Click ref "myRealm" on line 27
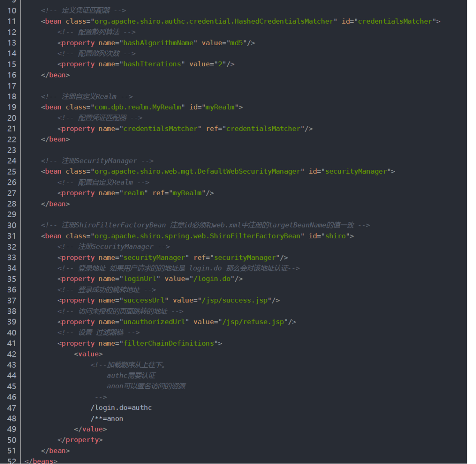The width and height of the screenshot is (476, 464). coord(187,193)
